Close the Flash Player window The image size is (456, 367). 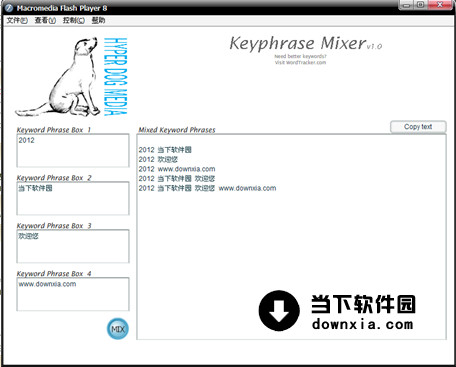point(440,5)
